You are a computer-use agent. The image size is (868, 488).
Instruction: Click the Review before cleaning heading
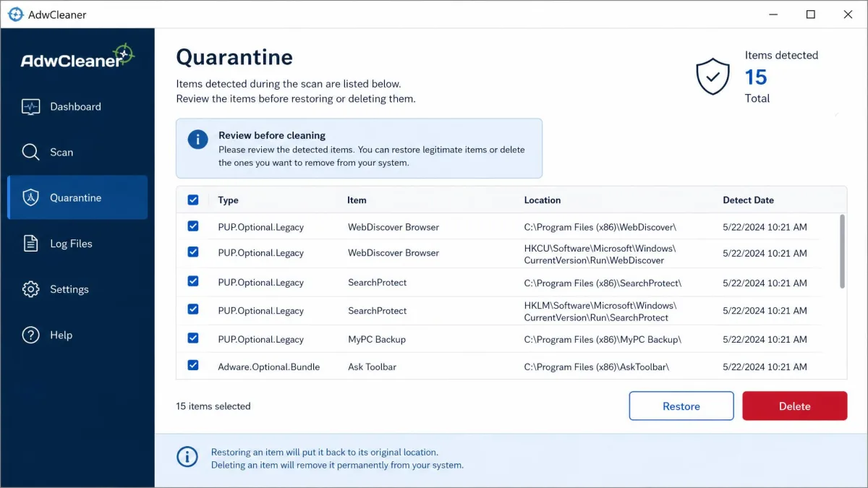pyautogui.click(x=272, y=135)
